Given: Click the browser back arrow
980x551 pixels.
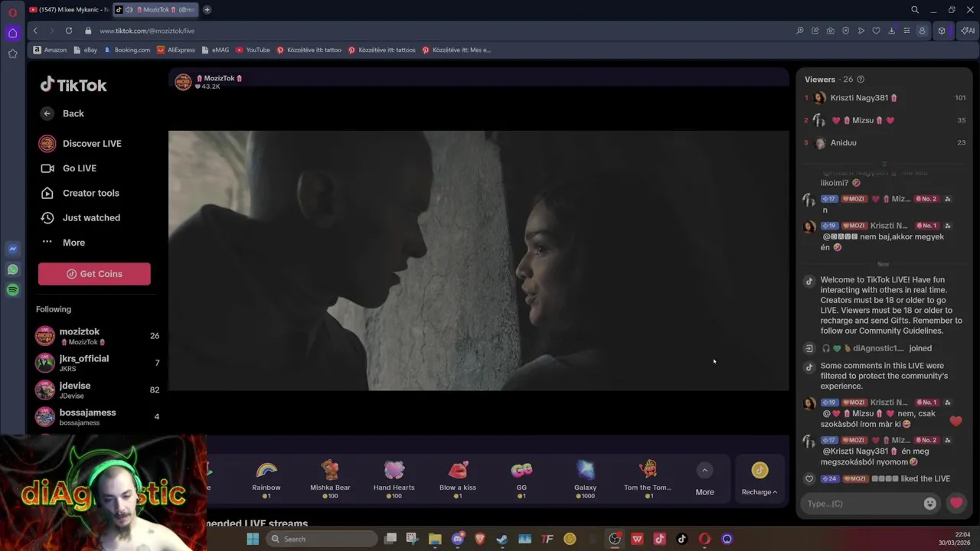Looking at the screenshot, I should tap(35, 31).
